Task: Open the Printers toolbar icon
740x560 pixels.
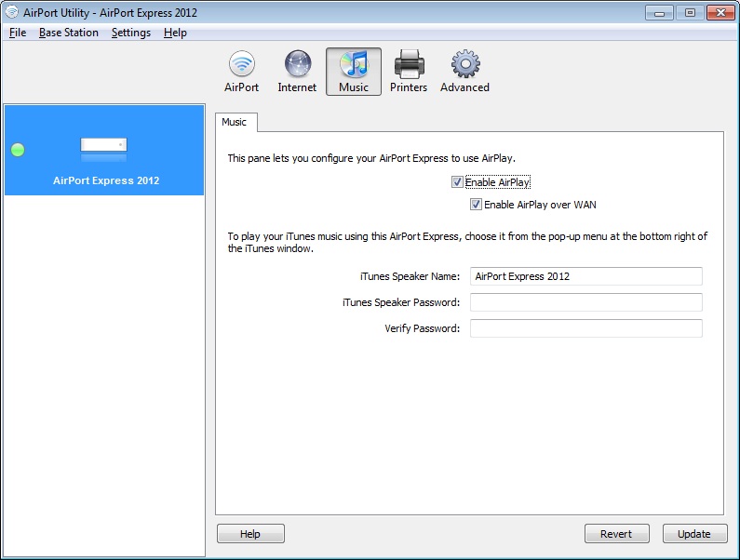Action: [409, 72]
